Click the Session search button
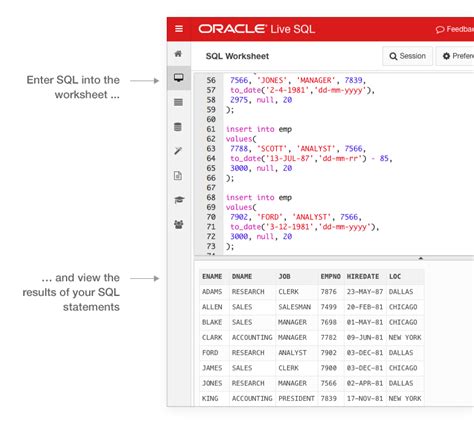This screenshot has width=474, height=432. (x=407, y=56)
